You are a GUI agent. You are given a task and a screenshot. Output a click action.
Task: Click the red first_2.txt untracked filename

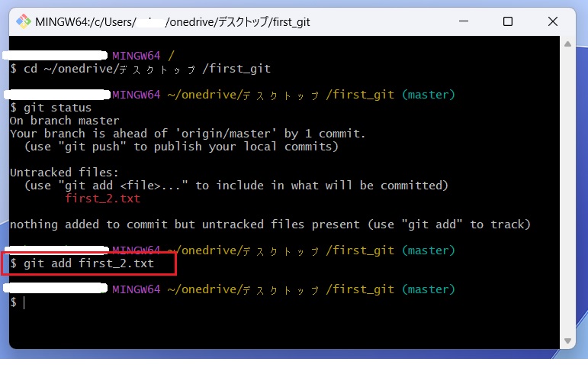click(x=103, y=199)
